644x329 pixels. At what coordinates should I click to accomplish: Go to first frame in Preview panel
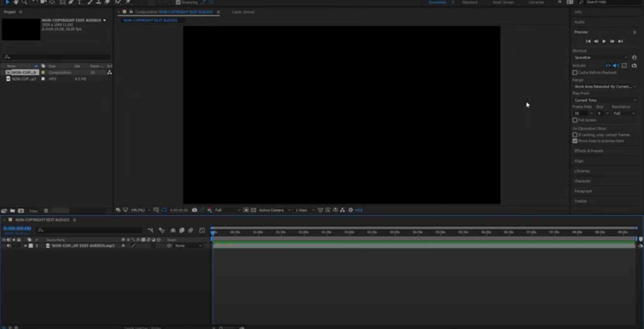pyautogui.click(x=588, y=41)
